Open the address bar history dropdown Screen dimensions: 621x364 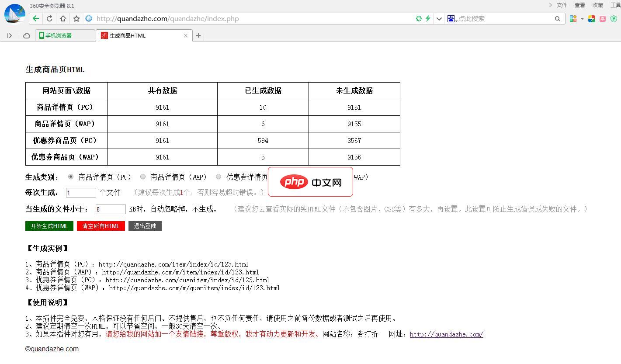tap(439, 18)
